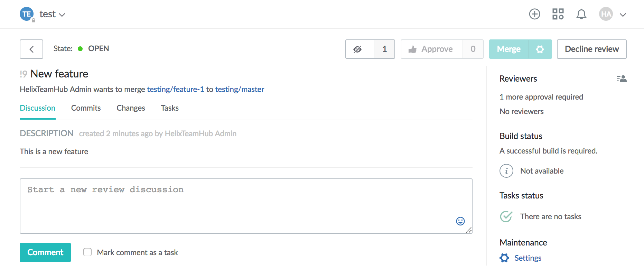The width and height of the screenshot is (644, 278).
Task: Switch to the Commits tab
Action: (x=86, y=108)
